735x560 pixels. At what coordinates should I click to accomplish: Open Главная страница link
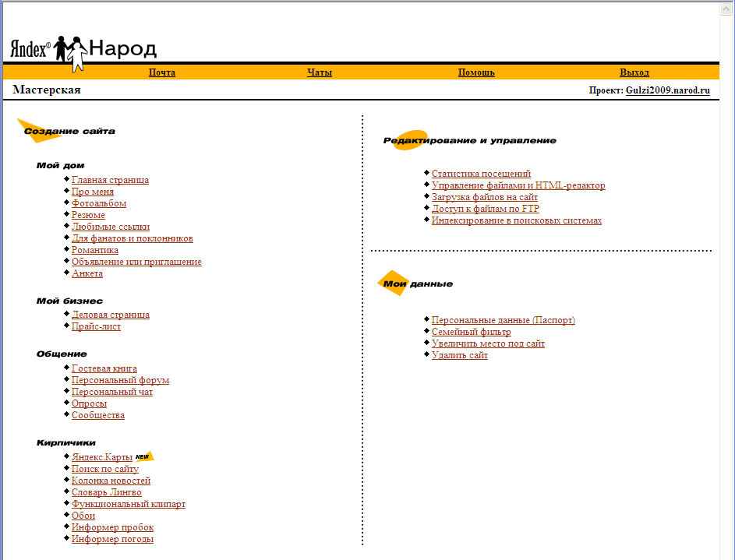110,180
